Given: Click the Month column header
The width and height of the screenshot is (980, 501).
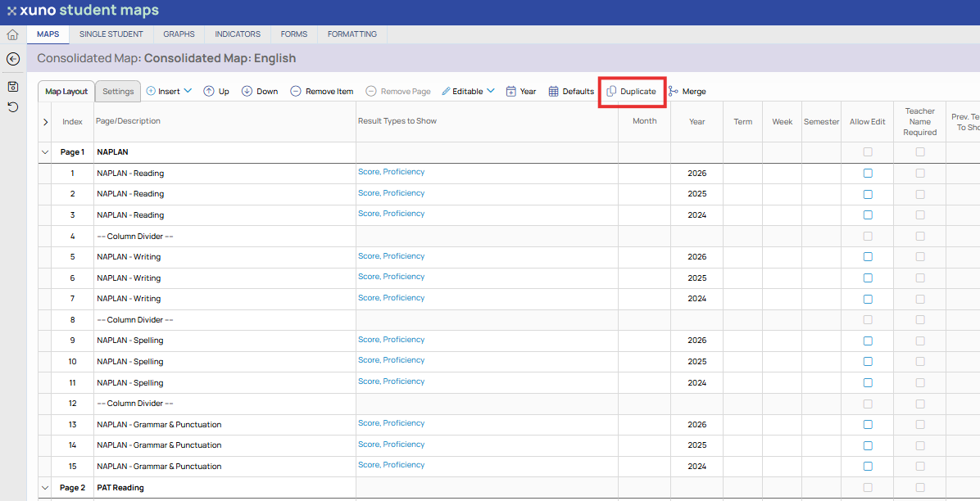Looking at the screenshot, I should tap(644, 121).
